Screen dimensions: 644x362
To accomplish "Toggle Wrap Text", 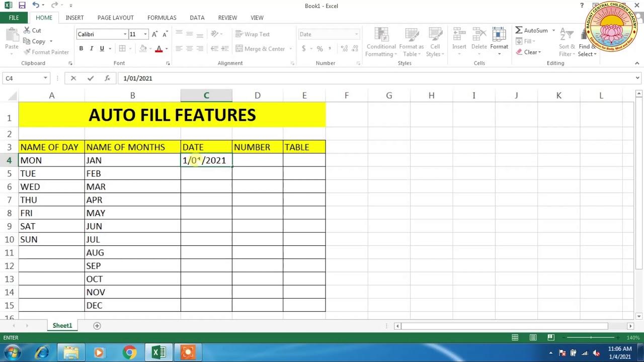I will [x=253, y=34].
